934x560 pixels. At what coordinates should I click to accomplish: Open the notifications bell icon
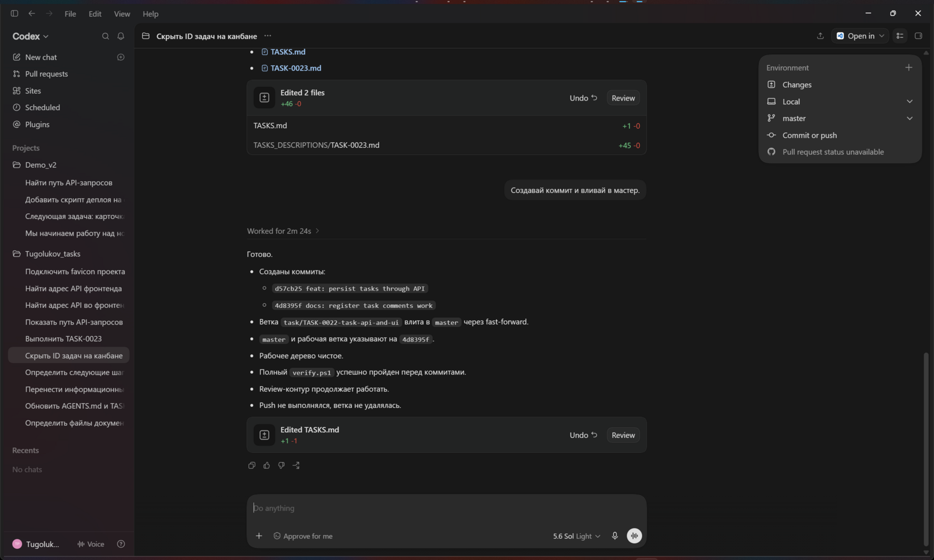121,36
